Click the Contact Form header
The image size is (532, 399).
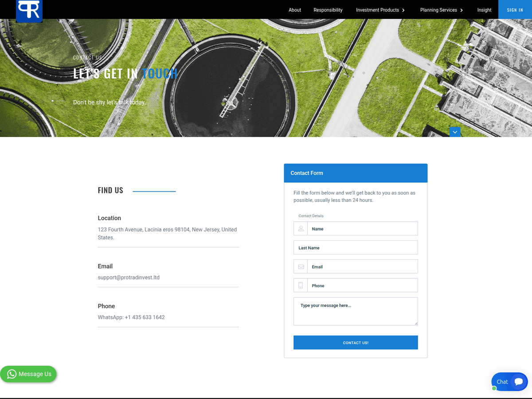coord(356,173)
